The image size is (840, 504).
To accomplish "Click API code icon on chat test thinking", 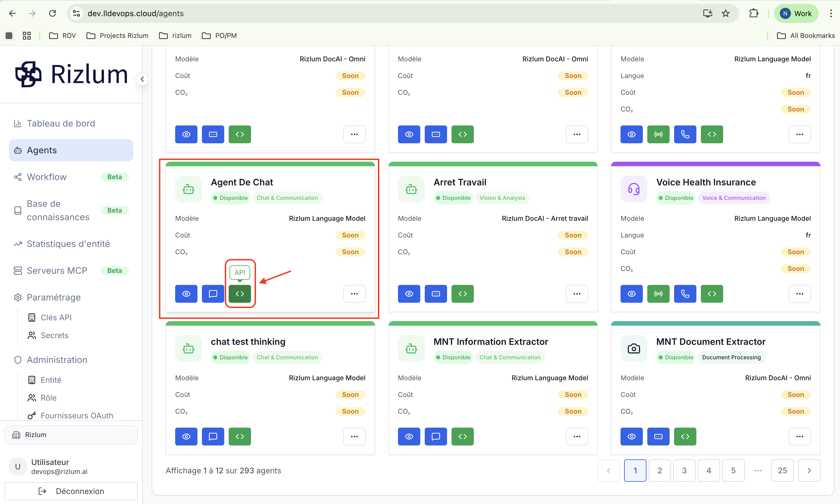I will click(240, 436).
